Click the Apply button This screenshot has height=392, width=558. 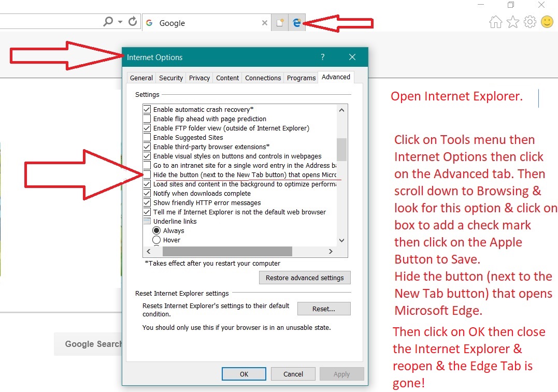tap(341, 374)
